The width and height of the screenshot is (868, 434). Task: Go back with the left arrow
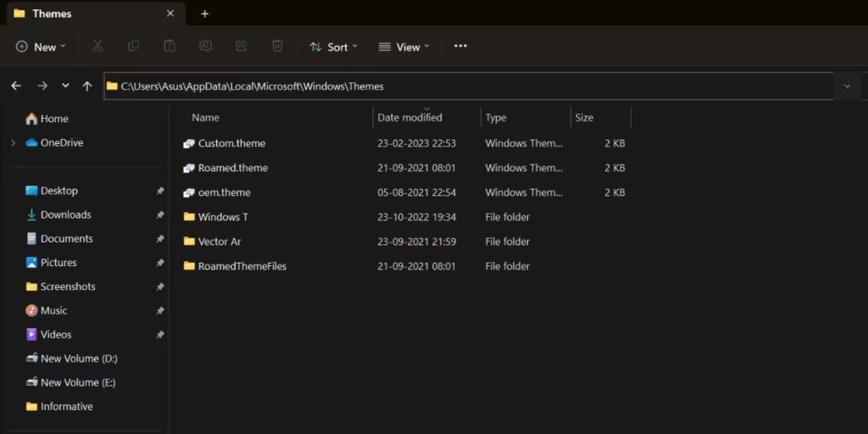coord(16,86)
